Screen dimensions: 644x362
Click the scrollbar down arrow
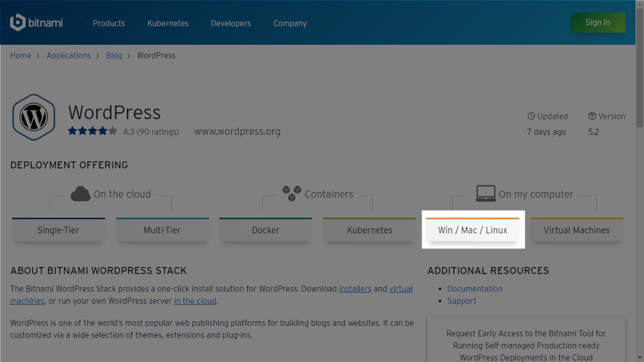pos(639,357)
